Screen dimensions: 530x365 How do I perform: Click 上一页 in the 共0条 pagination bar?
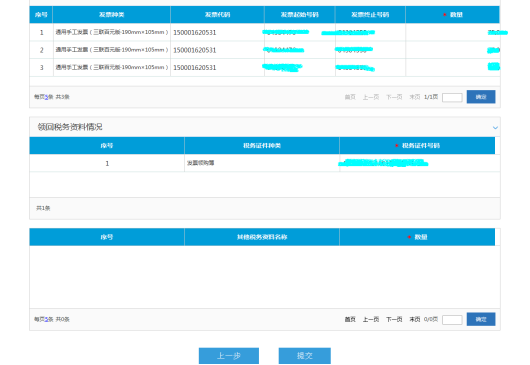pos(371,319)
